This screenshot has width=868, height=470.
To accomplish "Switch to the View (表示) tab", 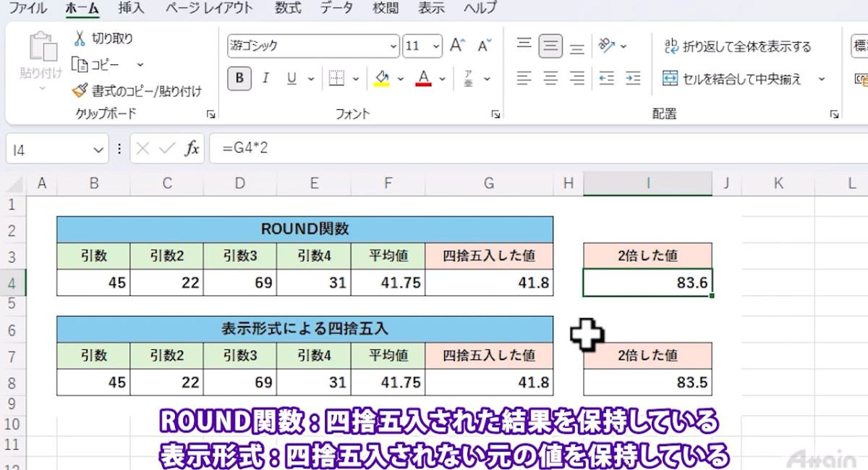I will (431, 9).
